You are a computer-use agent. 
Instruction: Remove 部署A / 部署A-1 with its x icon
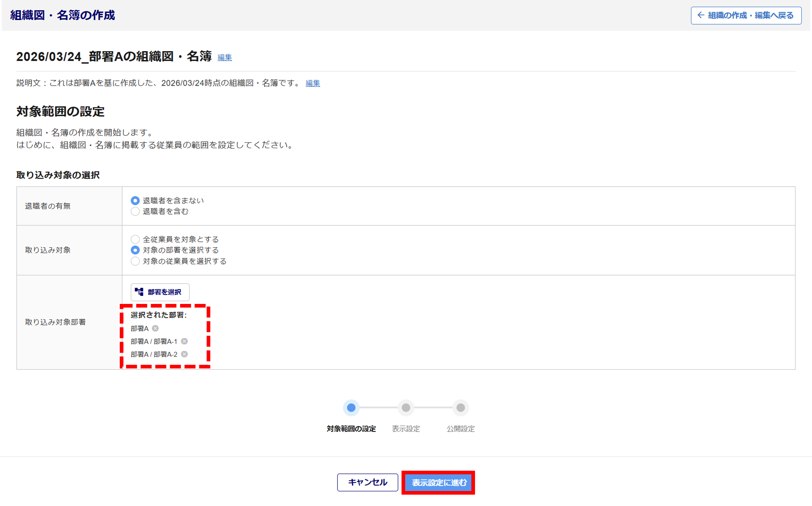(184, 341)
